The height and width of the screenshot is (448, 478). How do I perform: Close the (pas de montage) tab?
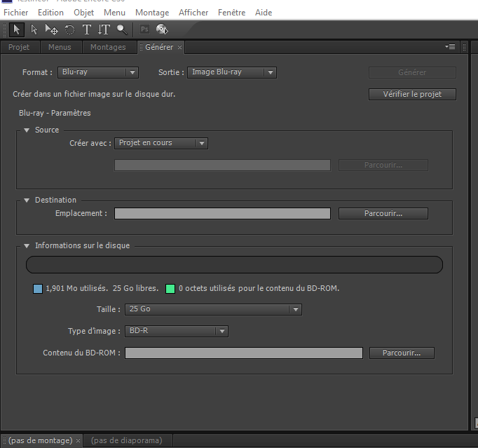tap(78, 440)
